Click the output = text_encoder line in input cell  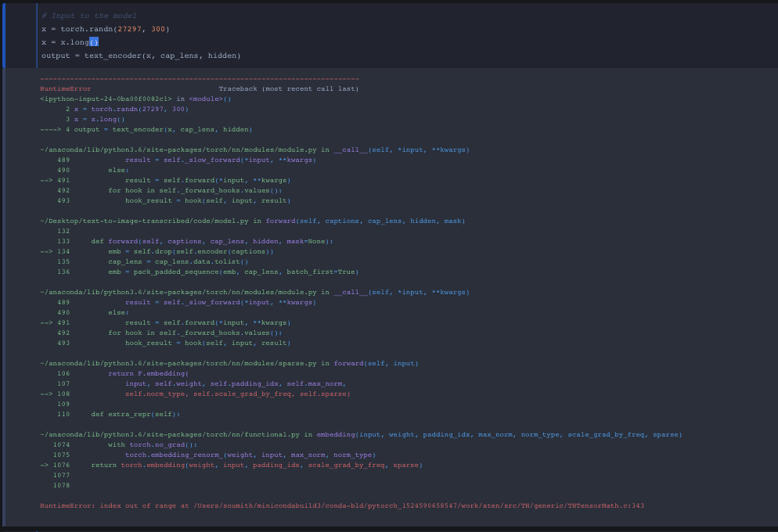[x=141, y=56]
